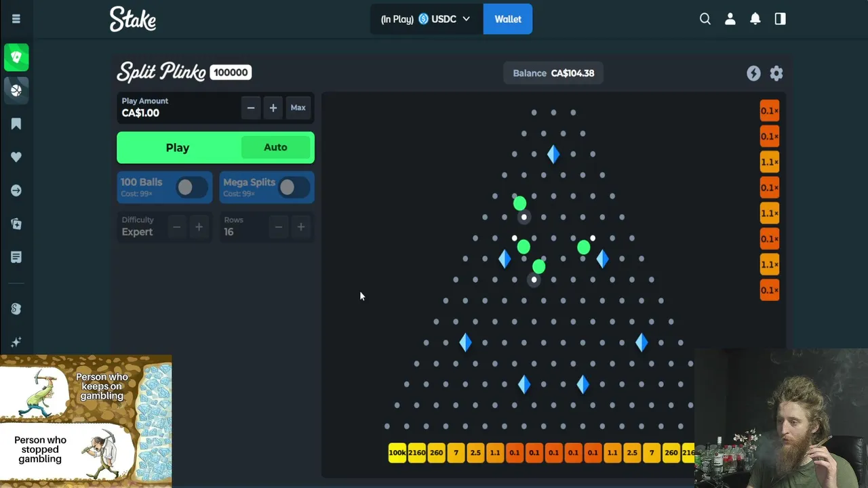The height and width of the screenshot is (488, 868).
Task: Click the Balance CA$104.38 display
Action: [x=553, y=73]
